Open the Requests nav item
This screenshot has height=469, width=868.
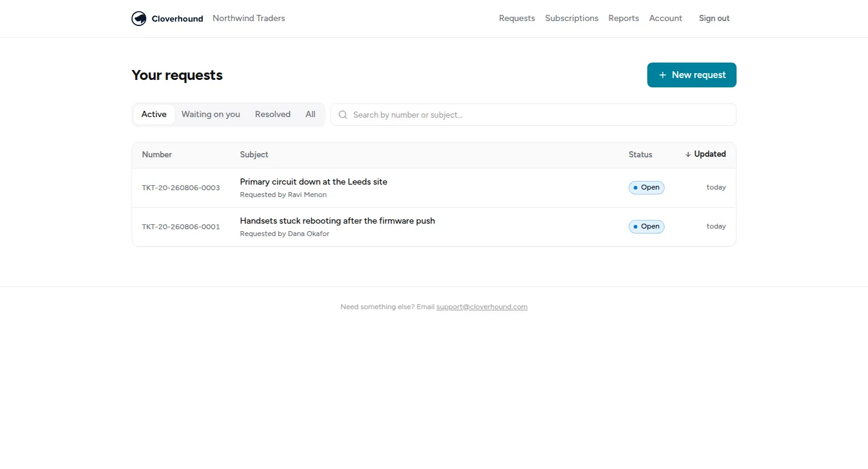point(517,19)
